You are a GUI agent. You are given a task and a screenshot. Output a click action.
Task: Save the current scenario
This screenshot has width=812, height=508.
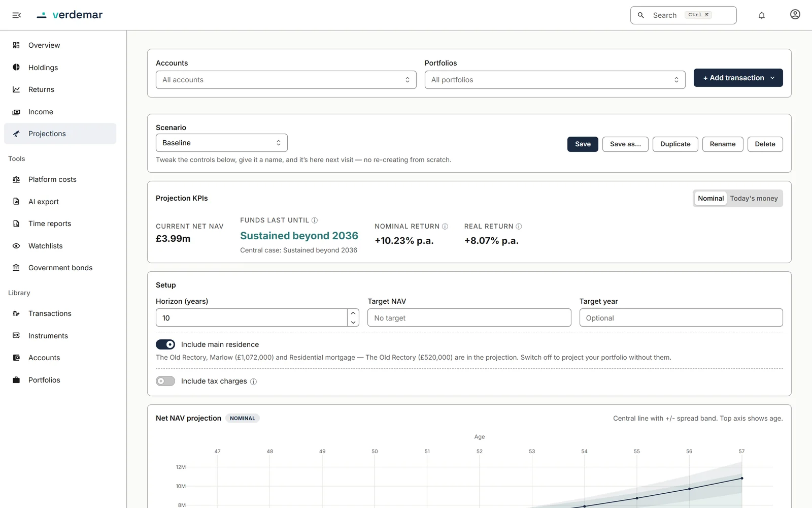pyautogui.click(x=583, y=144)
